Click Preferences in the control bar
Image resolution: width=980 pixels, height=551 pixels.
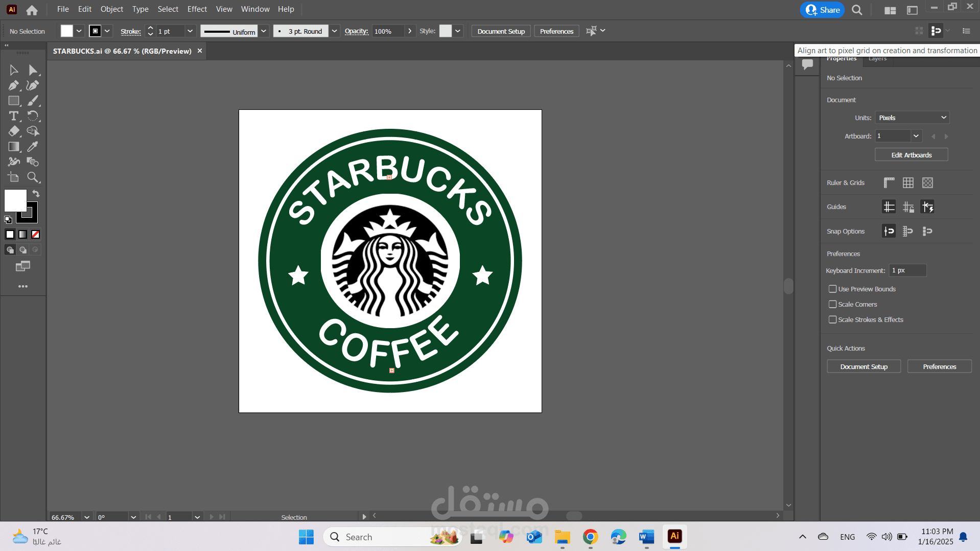click(556, 31)
